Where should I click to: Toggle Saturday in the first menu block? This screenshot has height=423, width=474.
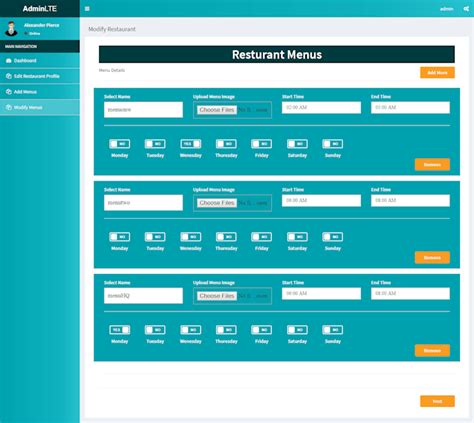click(297, 144)
